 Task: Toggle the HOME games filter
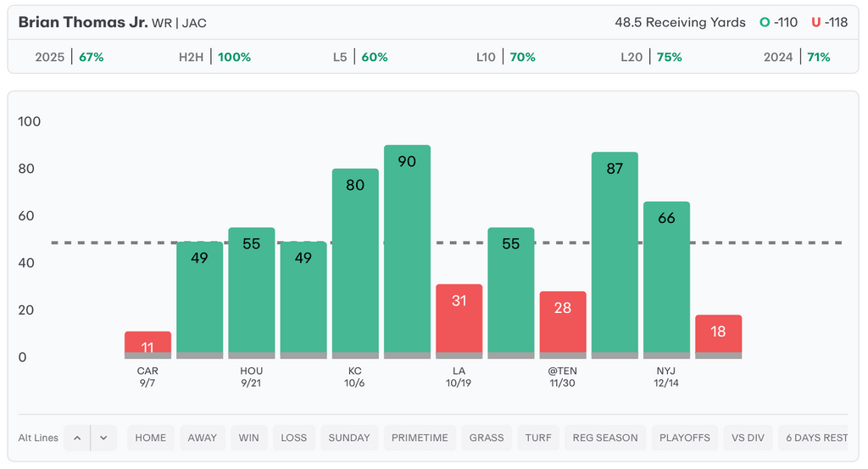point(151,438)
